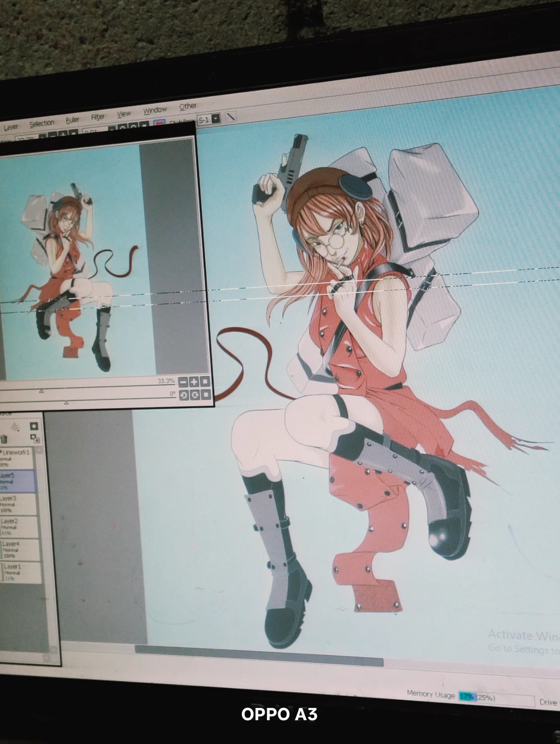Screen dimensions: 560x744
Task: Open the Window menu
Action: [x=155, y=110]
